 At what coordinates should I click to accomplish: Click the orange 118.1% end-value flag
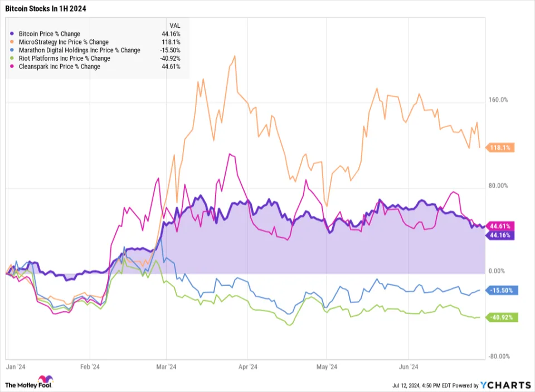tap(500, 148)
